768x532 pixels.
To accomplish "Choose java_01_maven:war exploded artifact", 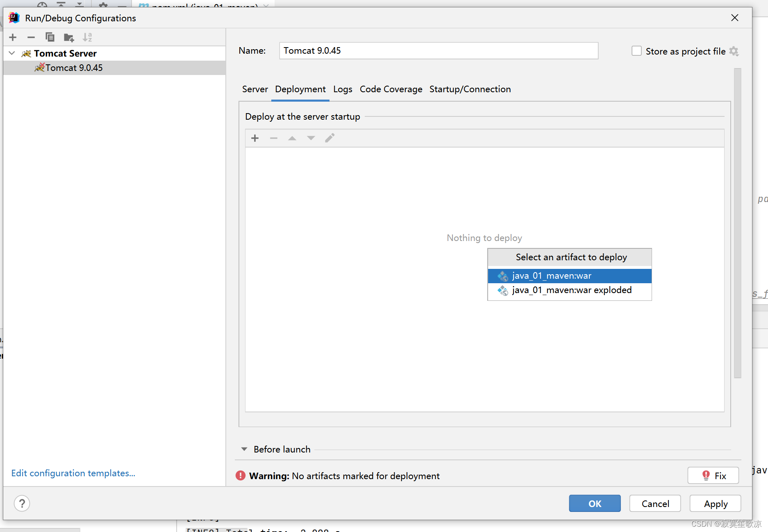I will [570, 290].
